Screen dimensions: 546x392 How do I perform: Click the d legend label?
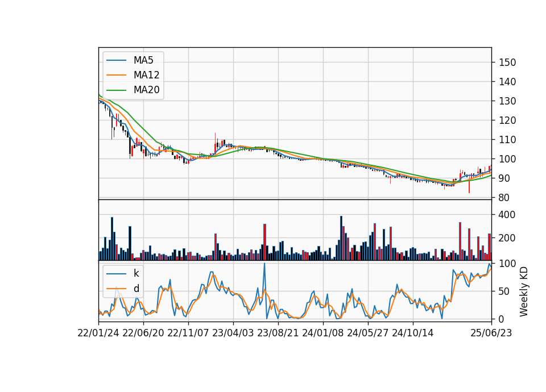tap(136, 289)
